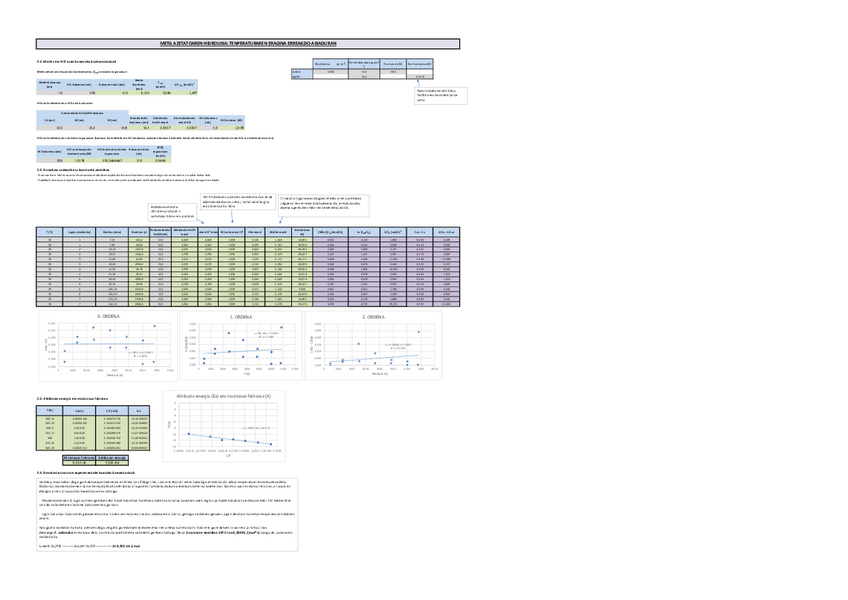Select the '0. ORDENA' chart title
The height and width of the screenshot is (600, 848).
[108, 316]
